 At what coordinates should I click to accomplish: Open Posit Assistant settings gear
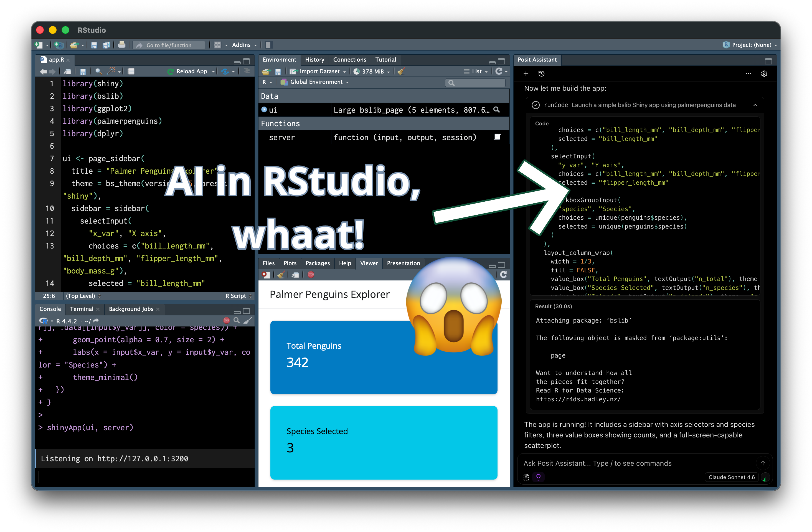(764, 74)
